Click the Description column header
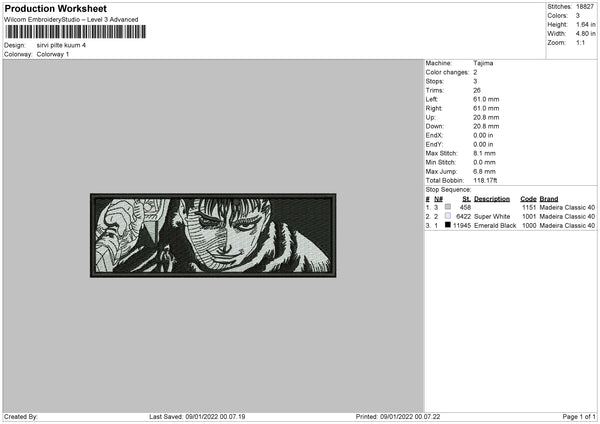 pyautogui.click(x=492, y=199)
